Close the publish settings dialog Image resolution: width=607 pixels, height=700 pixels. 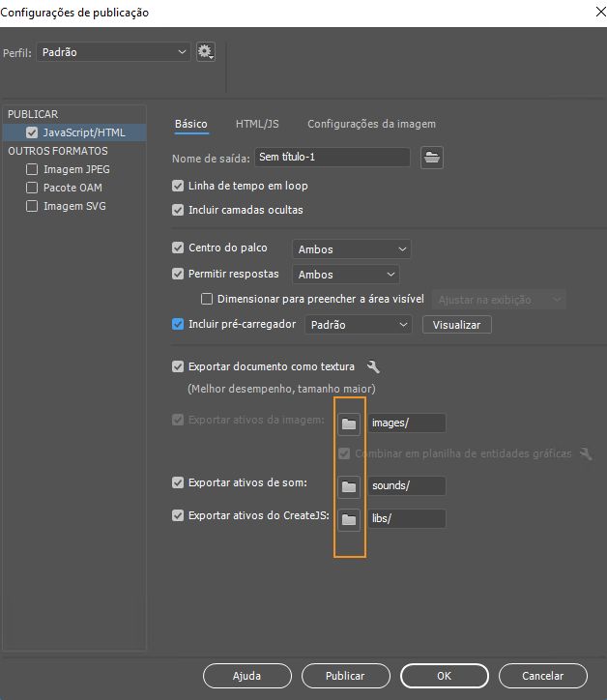coord(592,12)
